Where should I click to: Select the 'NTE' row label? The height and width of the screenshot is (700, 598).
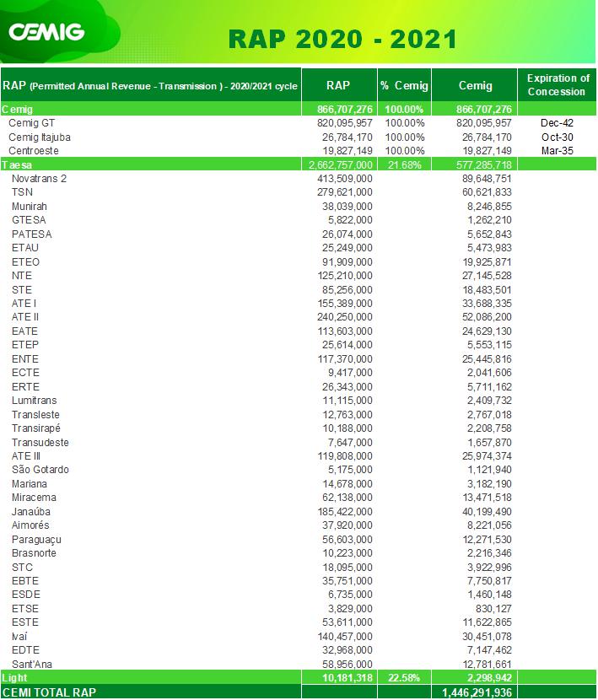click(21, 276)
